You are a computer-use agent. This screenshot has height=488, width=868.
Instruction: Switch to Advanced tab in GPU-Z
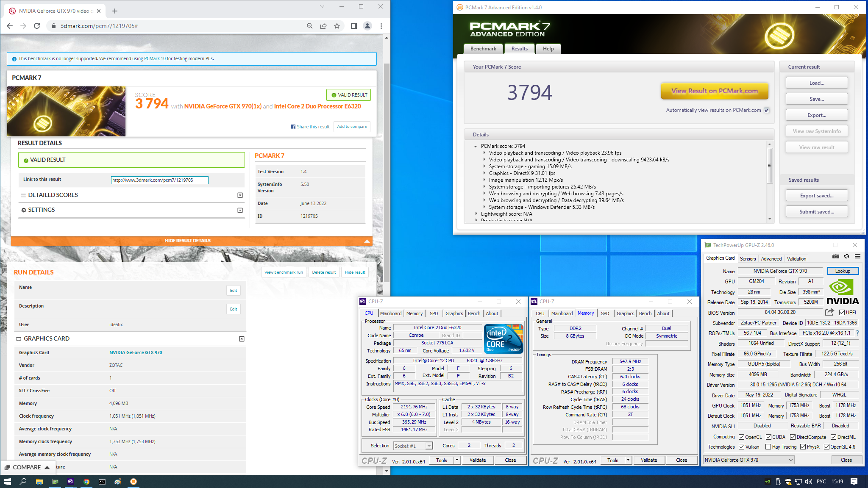click(x=771, y=259)
